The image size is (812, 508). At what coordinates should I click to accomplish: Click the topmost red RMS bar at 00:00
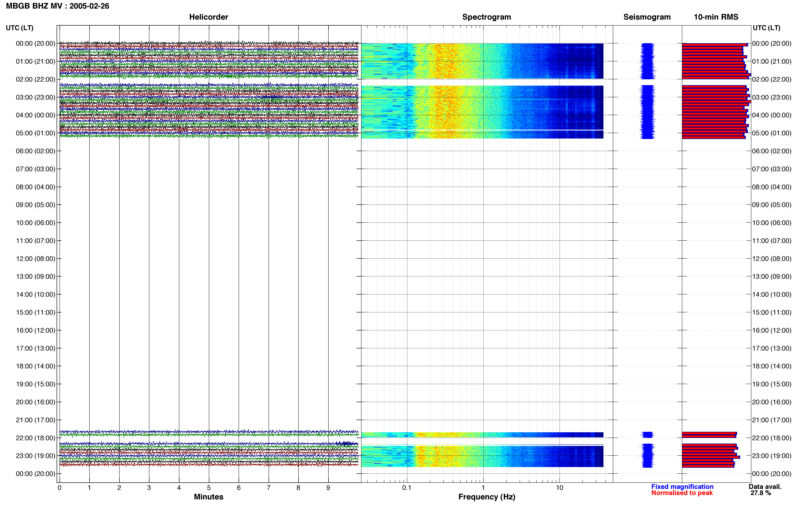click(x=715, y=45)
